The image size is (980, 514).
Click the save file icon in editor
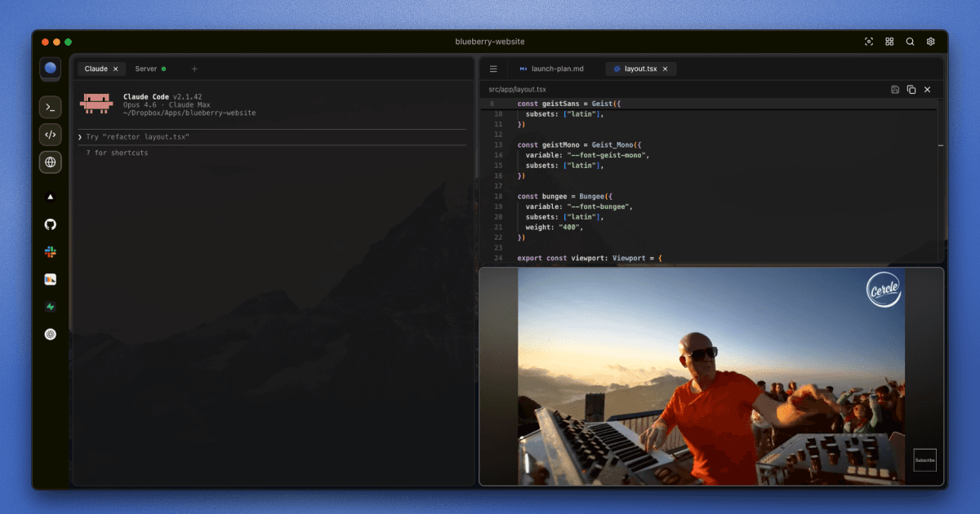click(895, 89)
